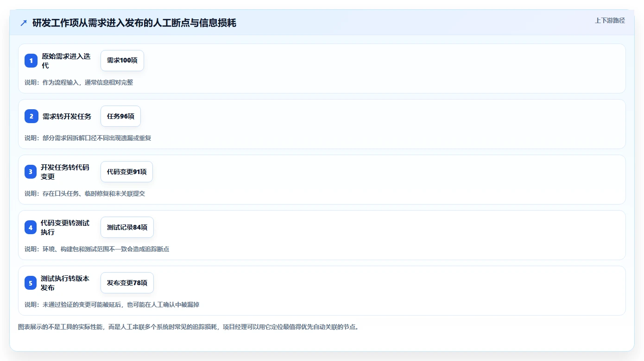Select step number badge 4

(31, 227)
